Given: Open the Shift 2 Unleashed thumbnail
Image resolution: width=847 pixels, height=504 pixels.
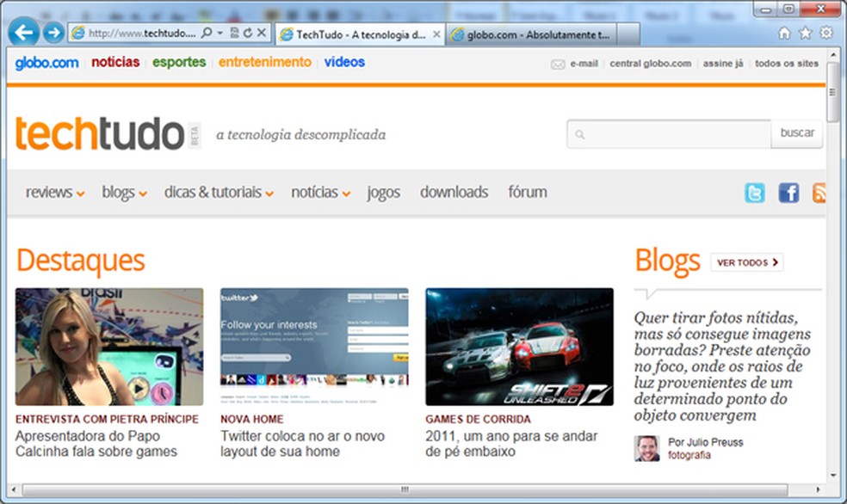Looking at the screenshot, I should [x=519, y=347].
